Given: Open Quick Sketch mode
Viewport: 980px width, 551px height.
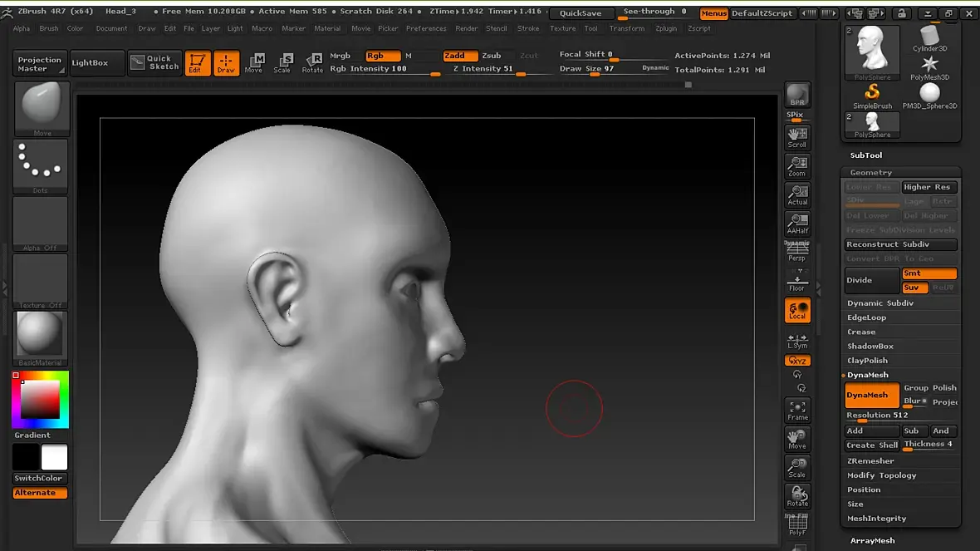Looking at the screenshot, I should pos(154,63).
